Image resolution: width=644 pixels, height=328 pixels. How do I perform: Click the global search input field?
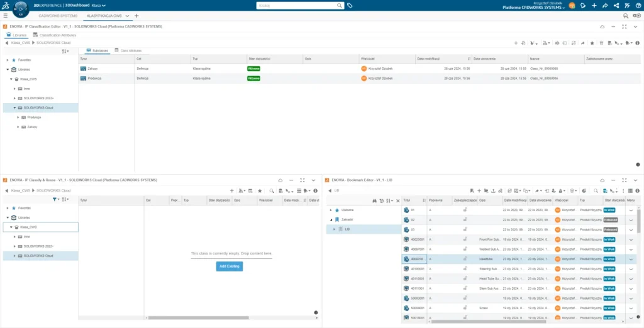[x=296, y=6]
